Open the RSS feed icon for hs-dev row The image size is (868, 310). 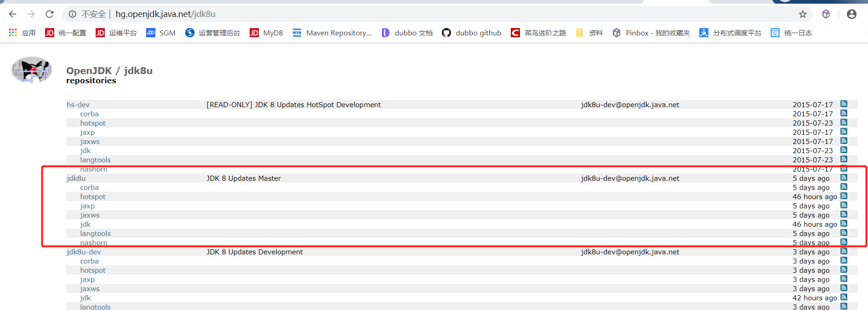point(844,104)
